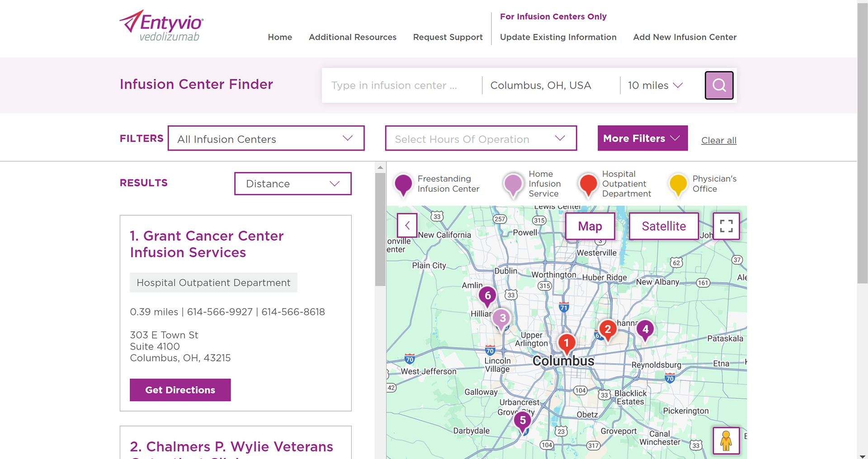The width and height of the screenshot is (868, 459).
Task: Click the results list scrollbar thumb
Action: (380, 229)
